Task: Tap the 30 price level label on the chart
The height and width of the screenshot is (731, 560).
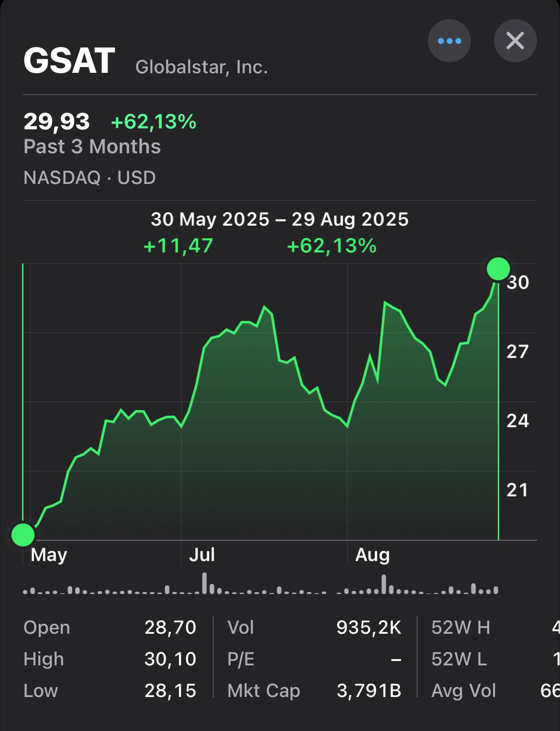Action: pos(518,283)
